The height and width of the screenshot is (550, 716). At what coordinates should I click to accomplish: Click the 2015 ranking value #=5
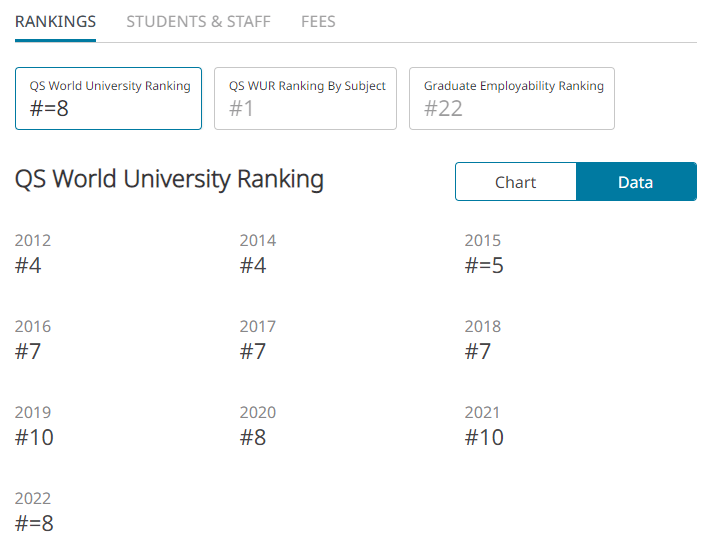pyautogui.click(x=484, y=265)
